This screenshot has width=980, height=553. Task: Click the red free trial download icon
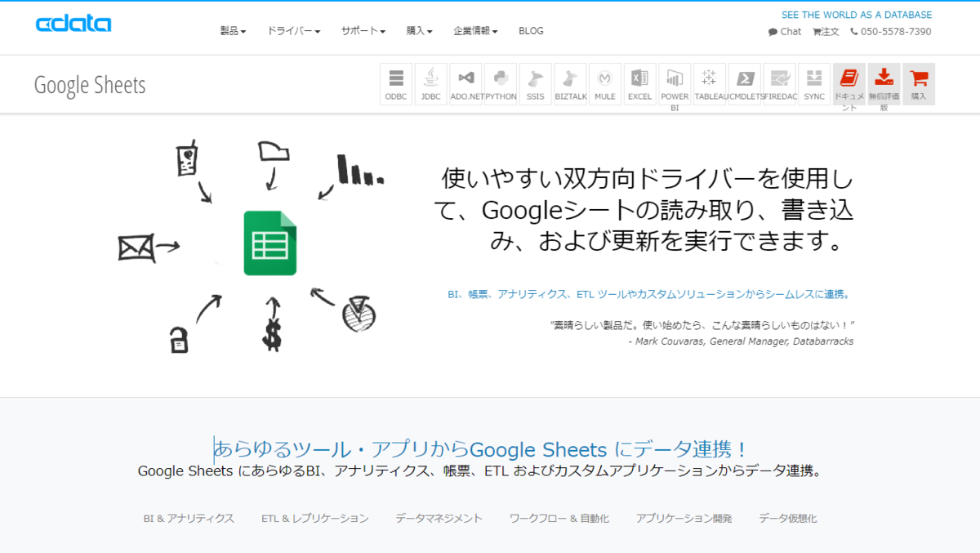884,84
